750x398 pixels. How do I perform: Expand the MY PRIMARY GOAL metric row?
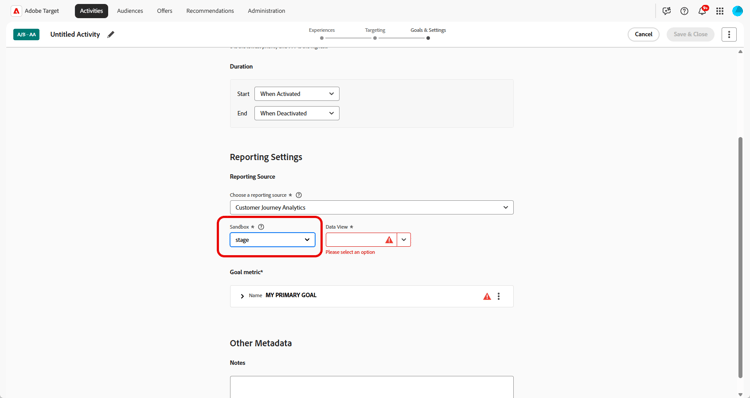coord(242,296)
